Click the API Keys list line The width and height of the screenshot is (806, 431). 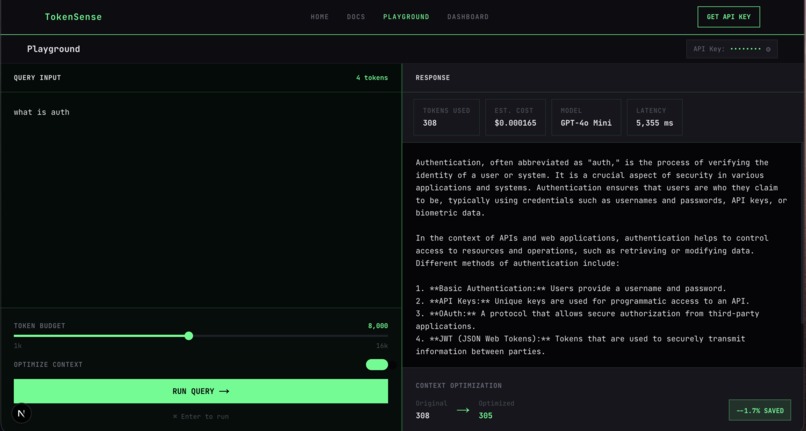coord(582,301)
